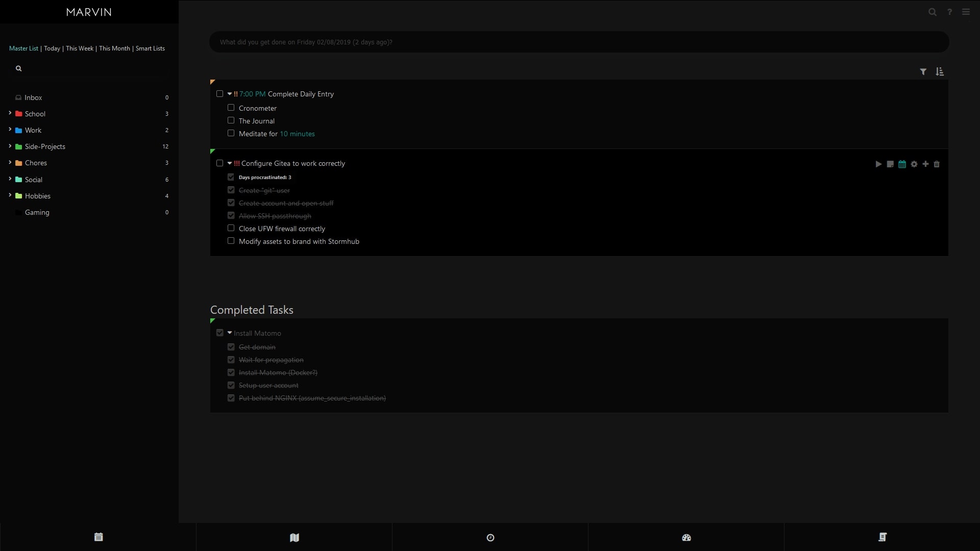Image resolution: width=980 pixels, height=551 pixels.
Task: Add subtask with plus icon
Action: click(925, 164)
